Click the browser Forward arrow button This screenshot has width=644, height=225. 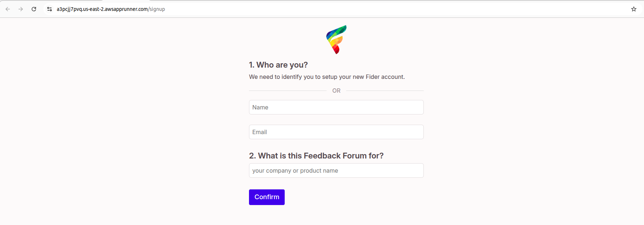click(x=21, y=9)
